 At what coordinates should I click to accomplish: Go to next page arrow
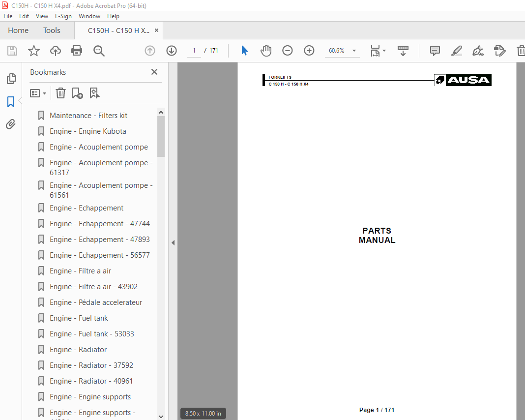tap(172, 51)
